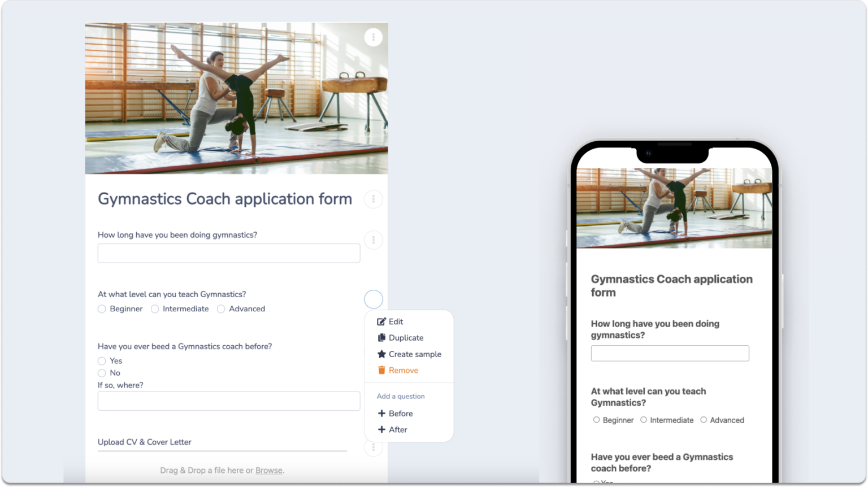Choose Yes for previous coach question

point(102,361)
